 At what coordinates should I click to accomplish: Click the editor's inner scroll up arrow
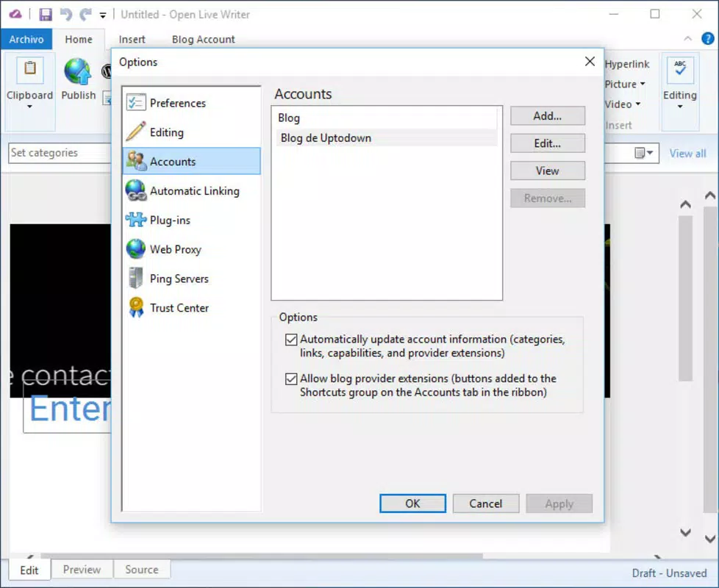click(685, 204)
